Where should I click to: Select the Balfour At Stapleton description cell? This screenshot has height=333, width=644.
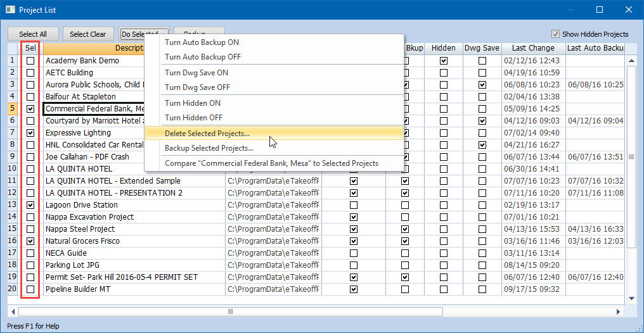coord(94,97)
